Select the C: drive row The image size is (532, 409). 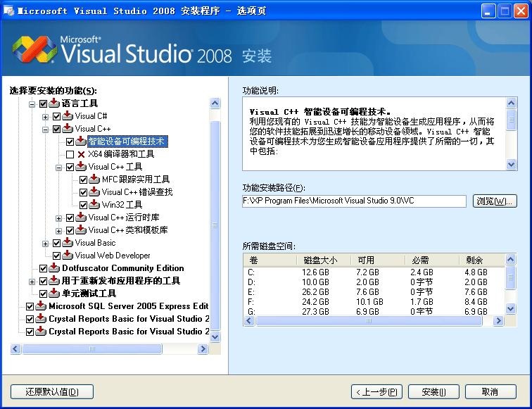(x=374, y=272)
